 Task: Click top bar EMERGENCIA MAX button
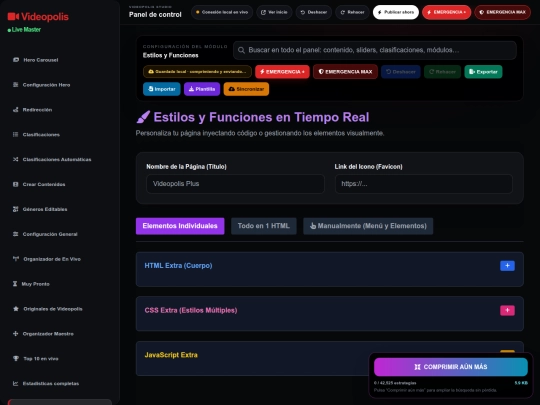[x=502, y=12]
